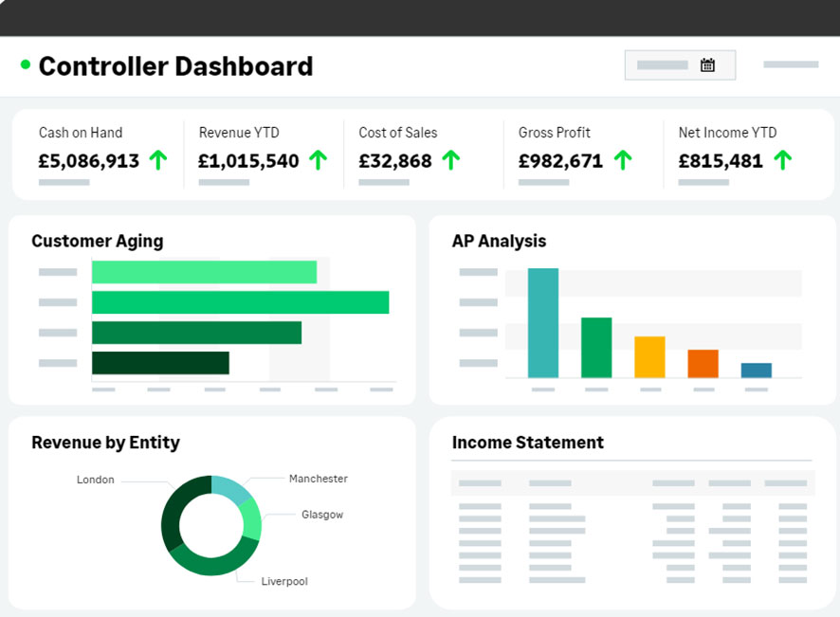The image size is (840, 617).
Task: Click the £5,086,913 Cash on Hand value
Action: pos(89,161)
